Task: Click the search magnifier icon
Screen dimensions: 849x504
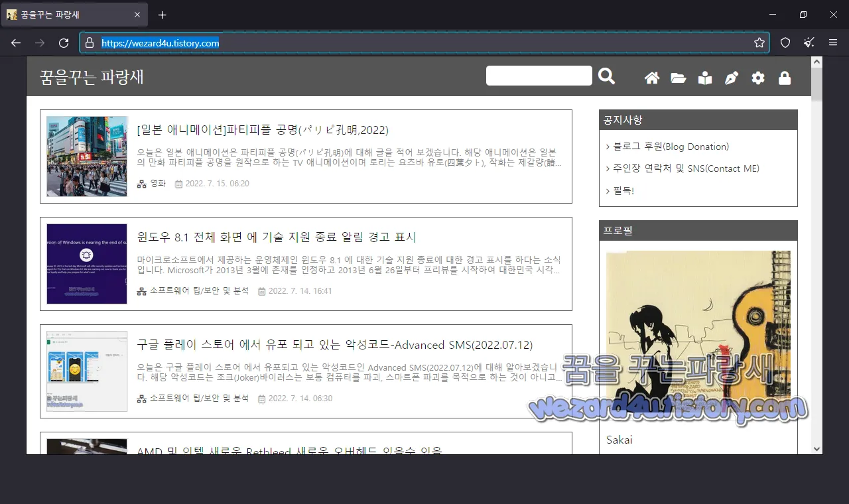Action: click(x=606, y=76)
